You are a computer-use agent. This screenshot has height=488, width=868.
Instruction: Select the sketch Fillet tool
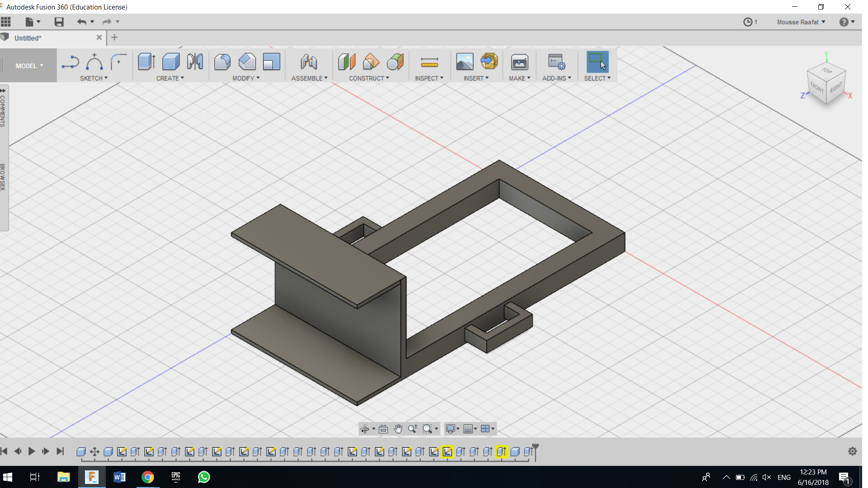[118, 62]
